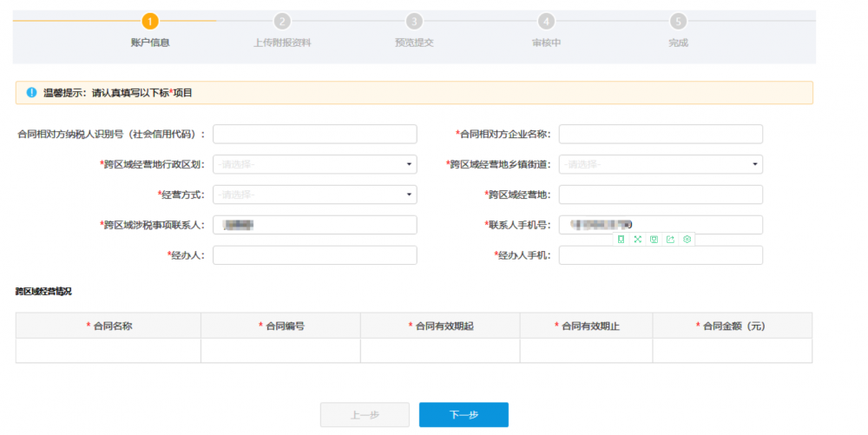The width and height of the screenshot is (868, 435).
Task: Click the green save icon in floating toolbar
Action: point(654,239)
